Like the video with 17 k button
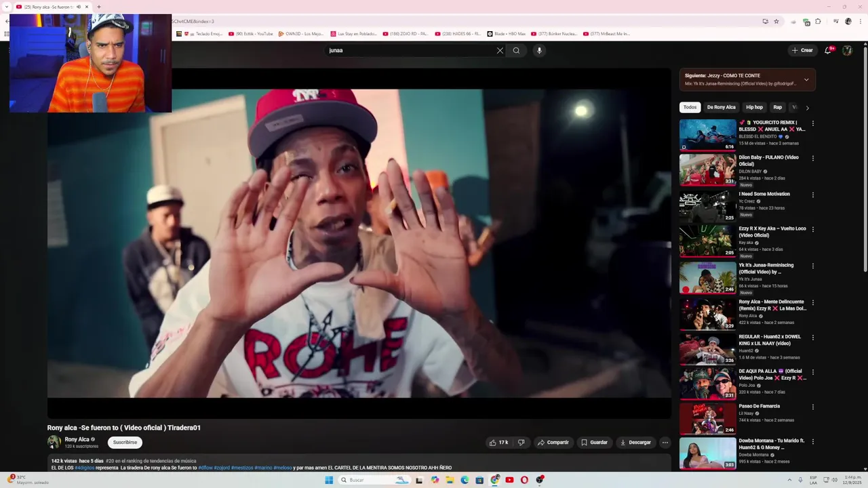Image resolution: width=868 pixels, height=488 pixels. 498,443
